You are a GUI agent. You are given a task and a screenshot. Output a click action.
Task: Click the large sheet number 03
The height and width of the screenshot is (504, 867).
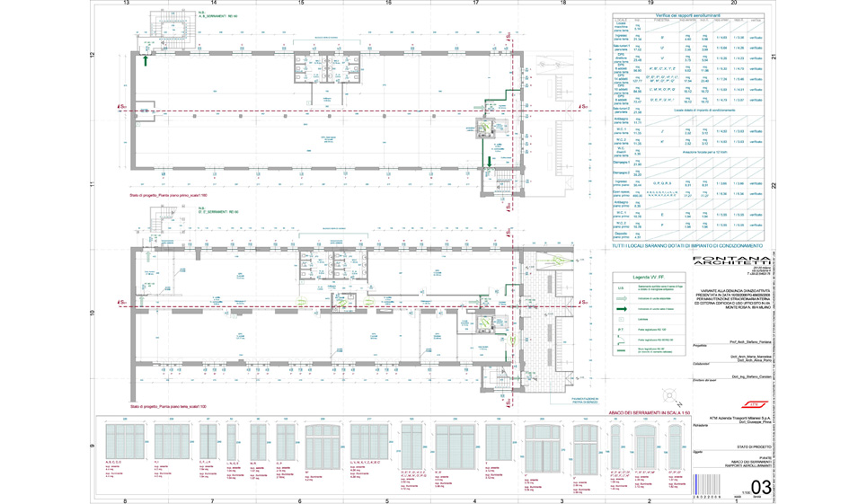pyautogui.click(x=760, y=486)
